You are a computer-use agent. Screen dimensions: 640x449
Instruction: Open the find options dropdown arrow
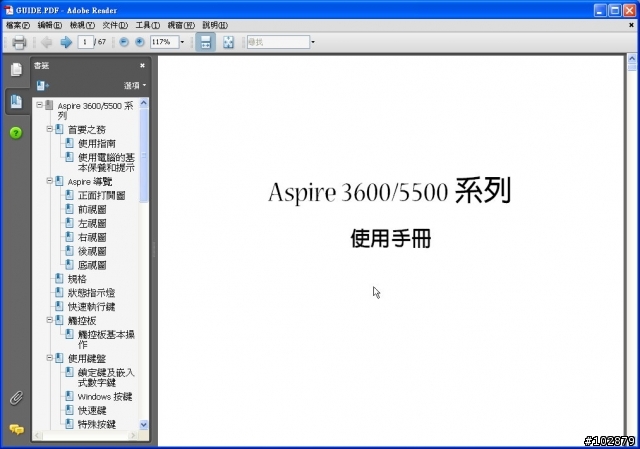click(313, 42)
